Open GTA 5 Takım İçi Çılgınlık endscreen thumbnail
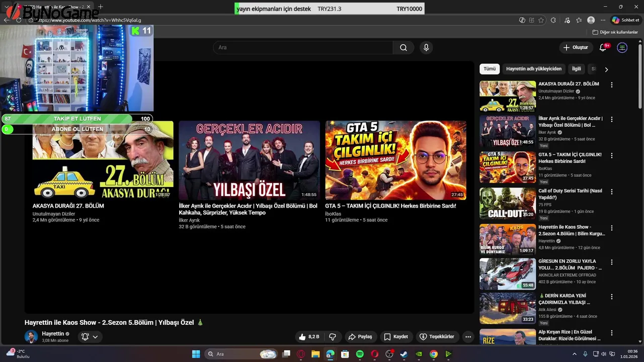 [x=395, y=160]
